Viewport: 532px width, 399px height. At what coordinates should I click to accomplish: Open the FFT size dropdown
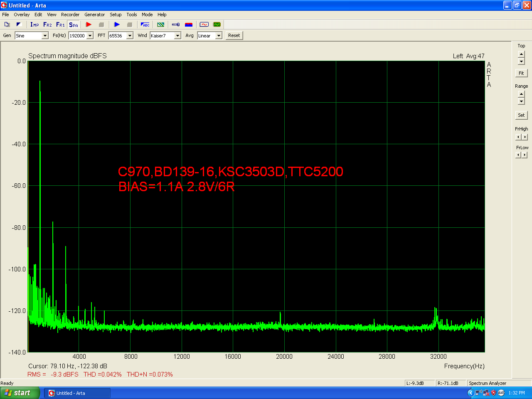[x=130, y=36]
